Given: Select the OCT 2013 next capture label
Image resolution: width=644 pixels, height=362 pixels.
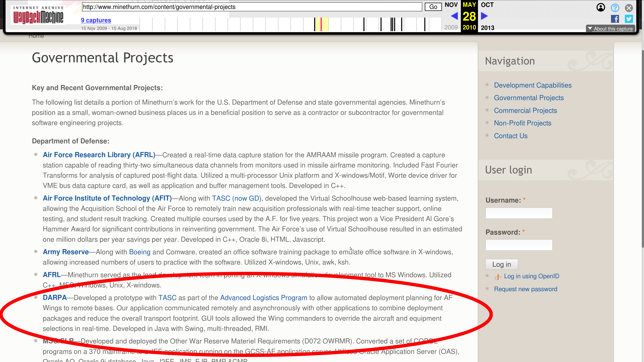Looking at the screenshot, I should click(x=487, y=5).
